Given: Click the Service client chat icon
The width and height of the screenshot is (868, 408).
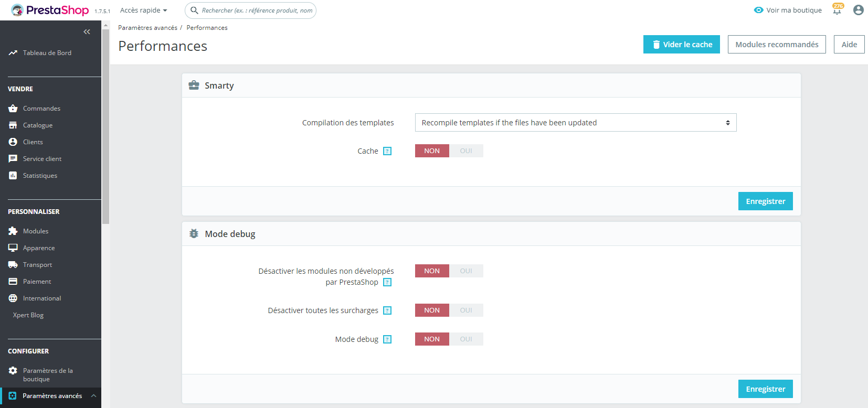Looking at the screenshot, I should click(x=13, y=159).
